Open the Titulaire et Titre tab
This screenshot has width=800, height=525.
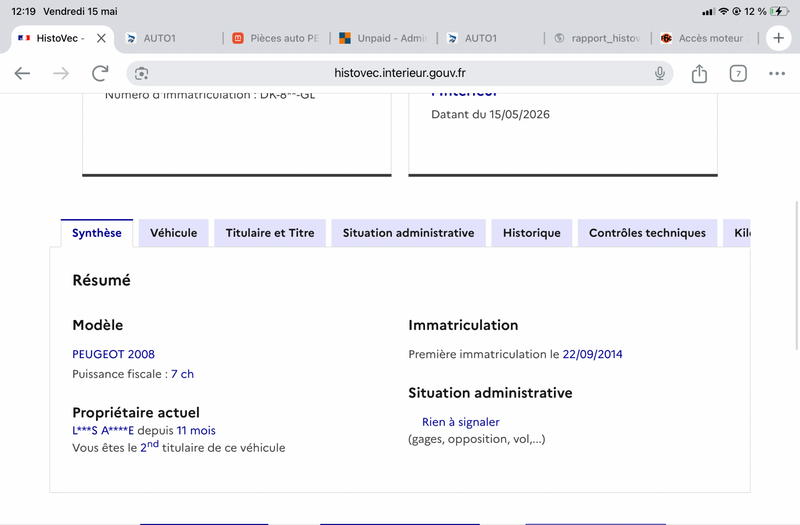click(x=270, y=233)
